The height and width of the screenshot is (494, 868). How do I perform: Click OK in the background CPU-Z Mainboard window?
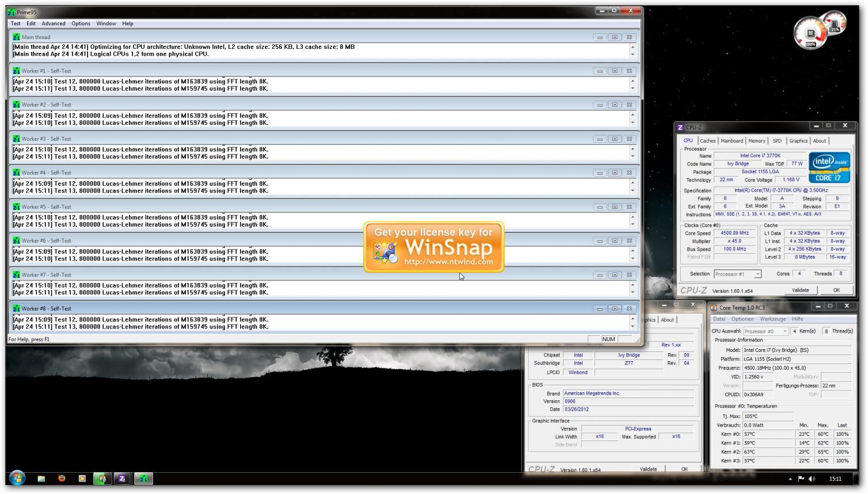[x=684, y=469]
